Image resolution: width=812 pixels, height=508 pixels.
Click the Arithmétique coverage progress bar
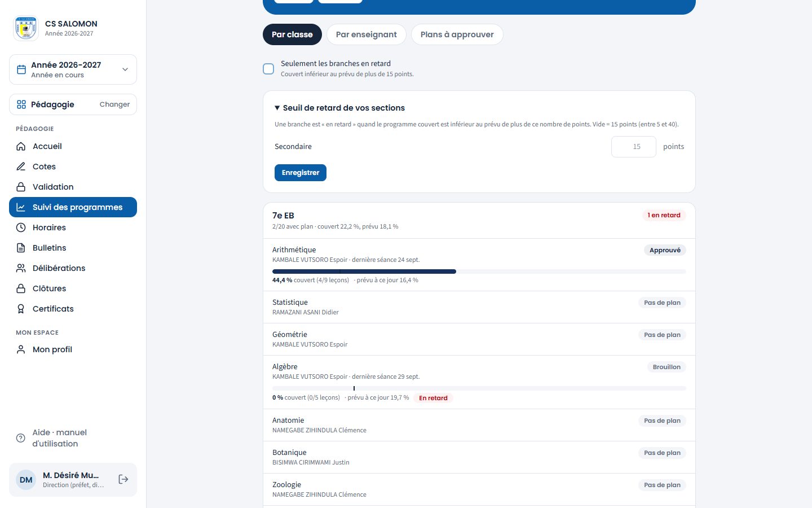pyautogui.click(x=479, y=271)
